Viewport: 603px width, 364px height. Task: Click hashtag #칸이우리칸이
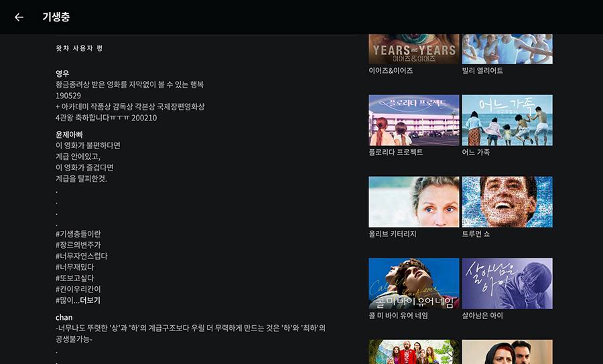78,289
